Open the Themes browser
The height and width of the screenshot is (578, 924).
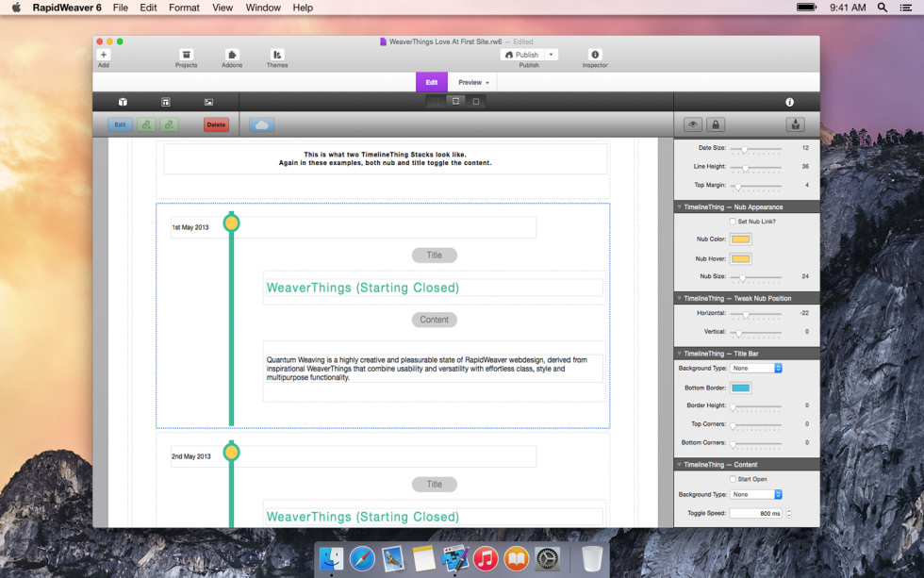tap(277, 54)
